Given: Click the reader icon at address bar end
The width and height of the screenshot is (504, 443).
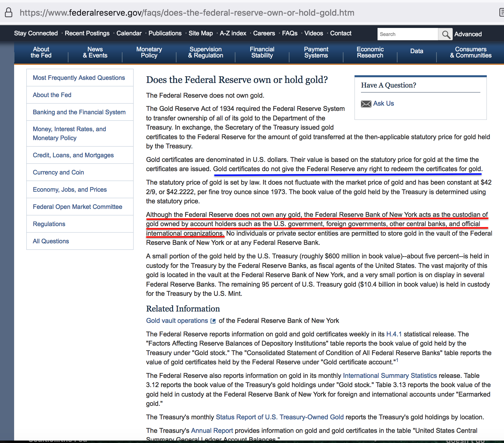Looking at the screenshot, I should tap(502, 12).
